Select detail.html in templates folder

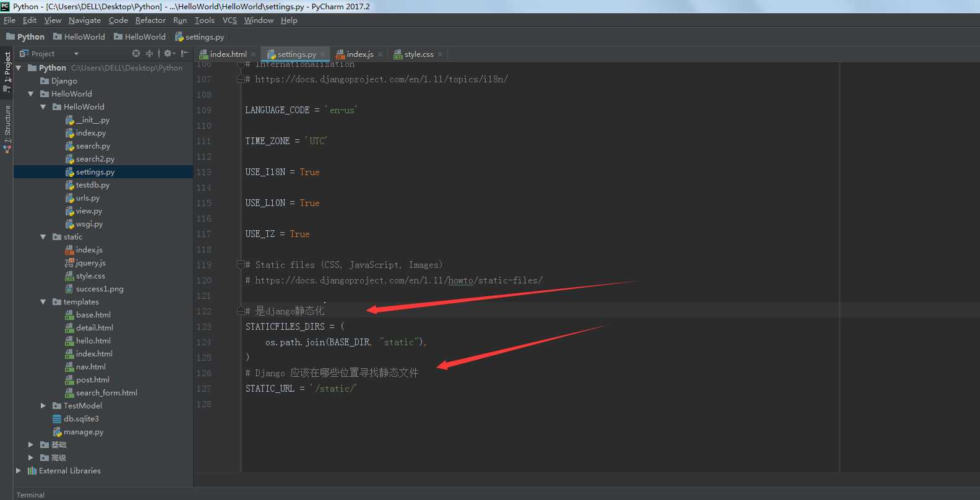pos(89,328)
